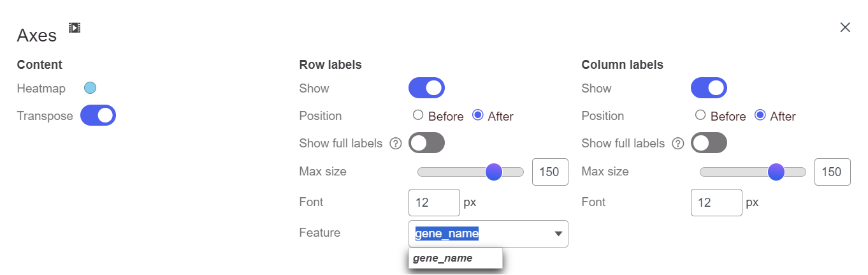Select After position for Row labels

point(477,115)
